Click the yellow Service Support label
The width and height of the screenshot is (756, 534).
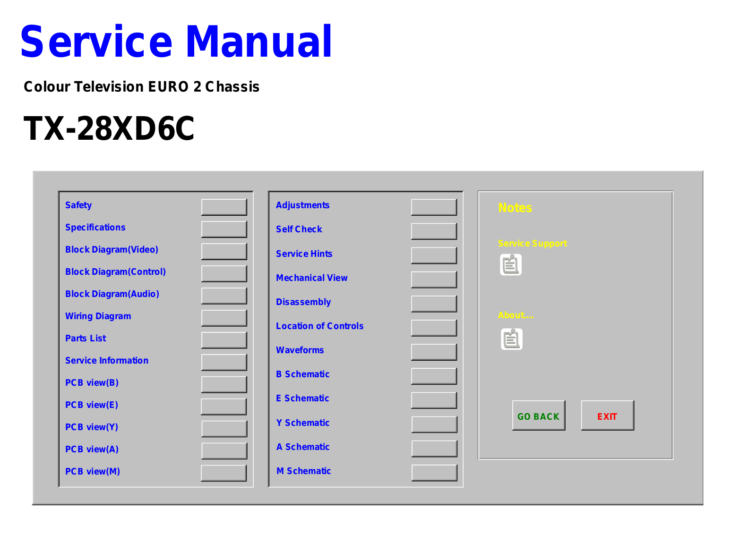(533, 243)
